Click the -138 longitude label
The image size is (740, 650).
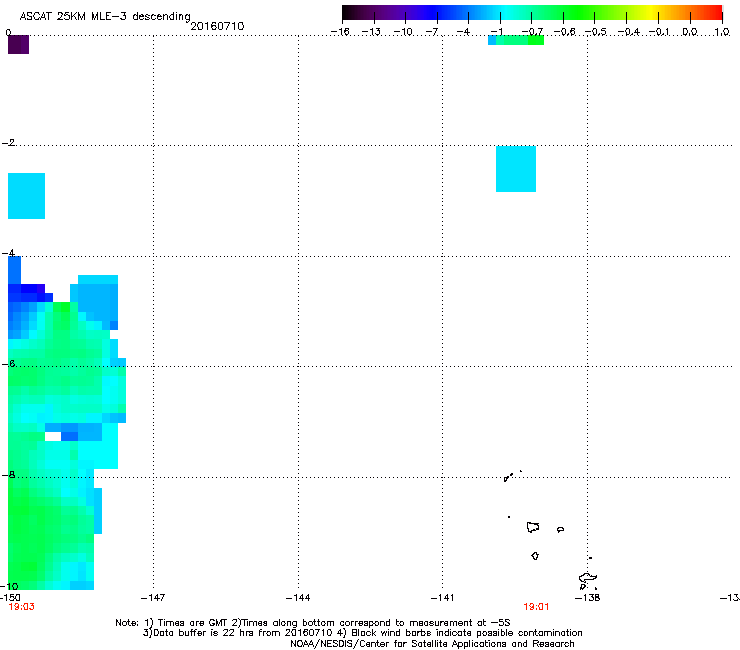pos(588,598)
